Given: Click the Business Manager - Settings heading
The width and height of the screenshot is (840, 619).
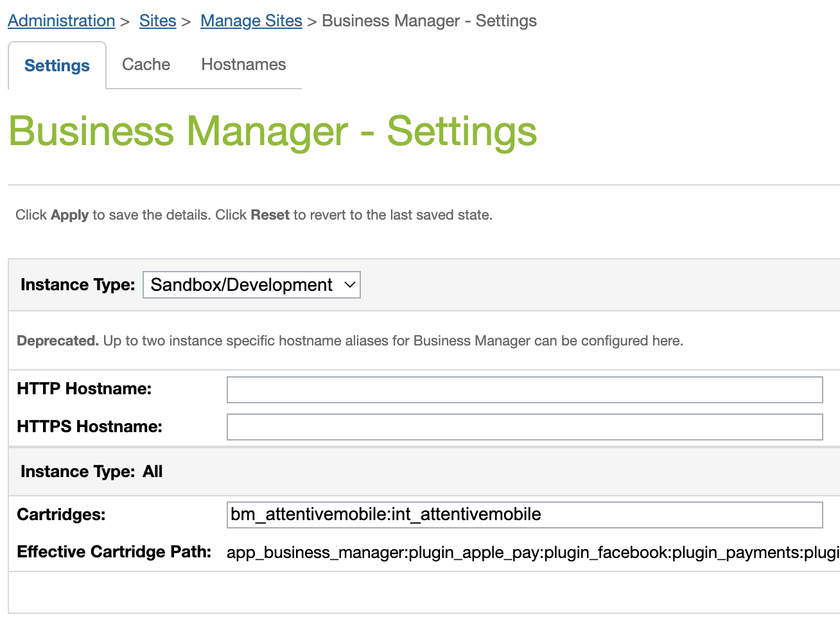Looking at the screenshot, I should 272,131.
